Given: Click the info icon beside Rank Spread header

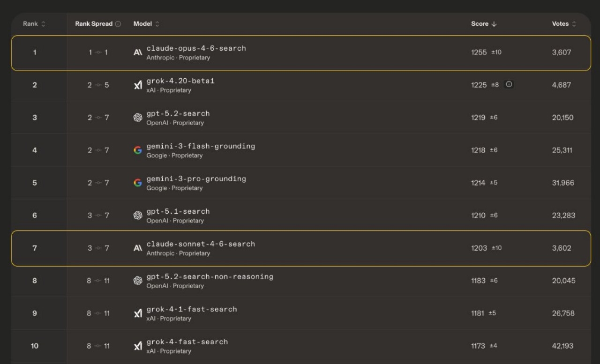Looking at the screenshot, I should tap(118, 24).
